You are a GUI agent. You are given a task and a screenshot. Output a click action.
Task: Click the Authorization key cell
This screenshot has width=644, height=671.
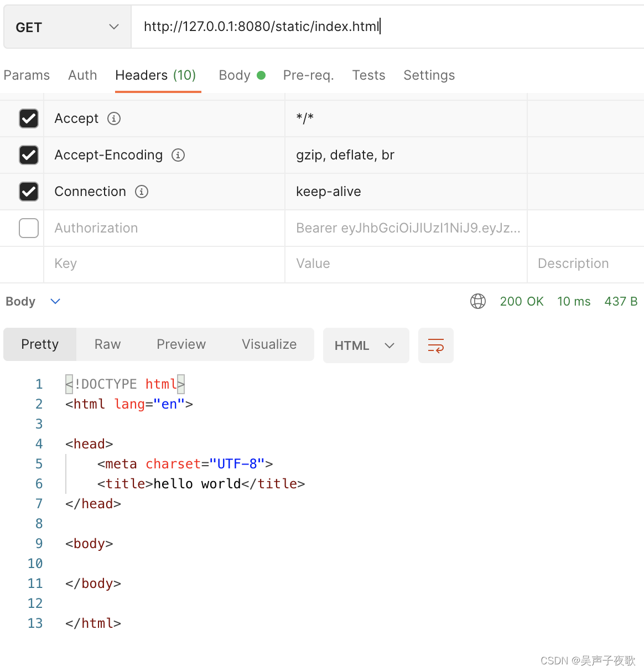(x=164, y=228)
